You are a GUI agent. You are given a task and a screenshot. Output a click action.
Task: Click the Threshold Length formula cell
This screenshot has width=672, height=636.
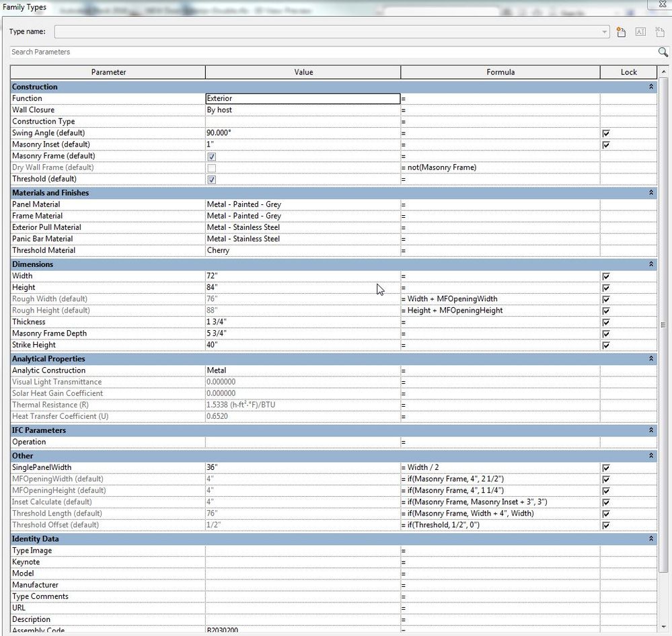500,514
